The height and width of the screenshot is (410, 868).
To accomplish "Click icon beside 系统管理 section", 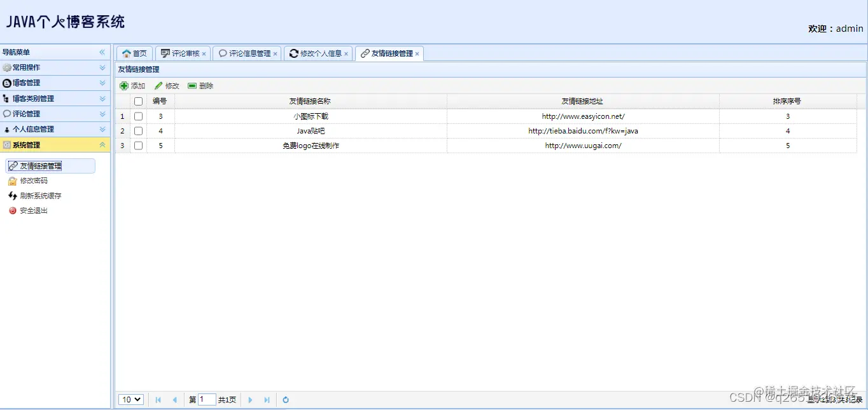I will [x=7, y=145].
